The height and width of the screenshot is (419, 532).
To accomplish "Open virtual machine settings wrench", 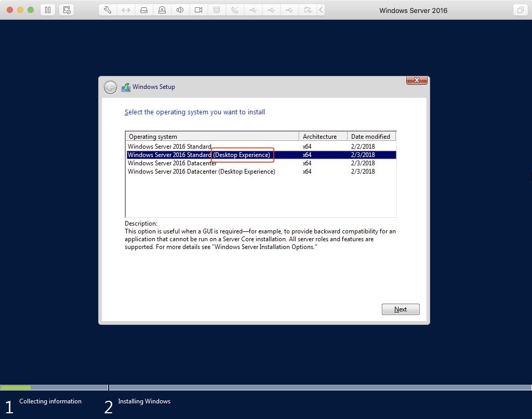I will coord(108,10).
